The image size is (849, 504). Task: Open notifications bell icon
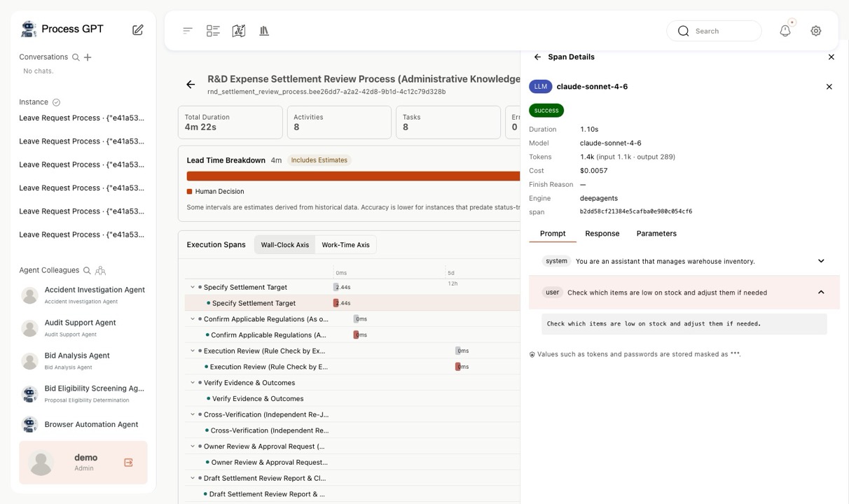(x=785, y=31)
